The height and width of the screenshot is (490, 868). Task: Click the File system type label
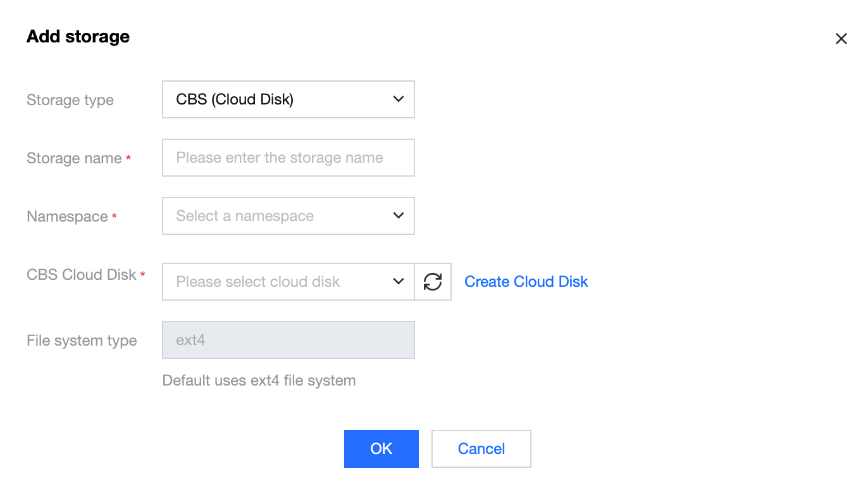pos(82,341)
